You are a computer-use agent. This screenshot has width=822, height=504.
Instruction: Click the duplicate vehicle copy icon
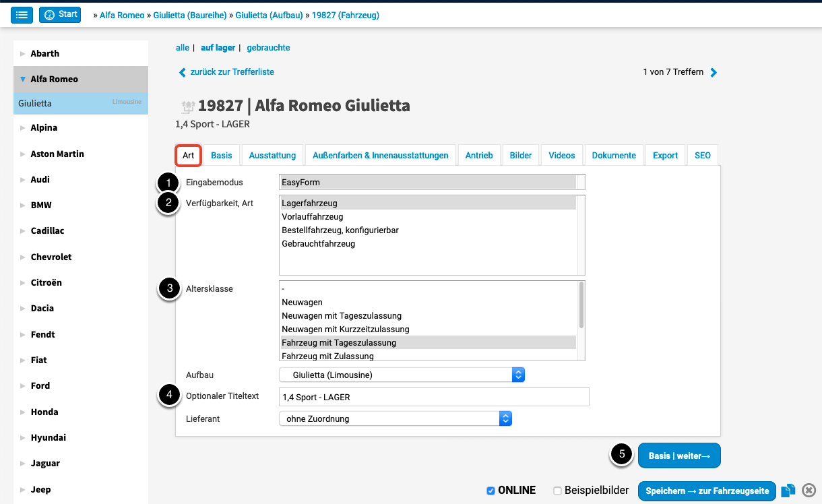pos(788,491)
